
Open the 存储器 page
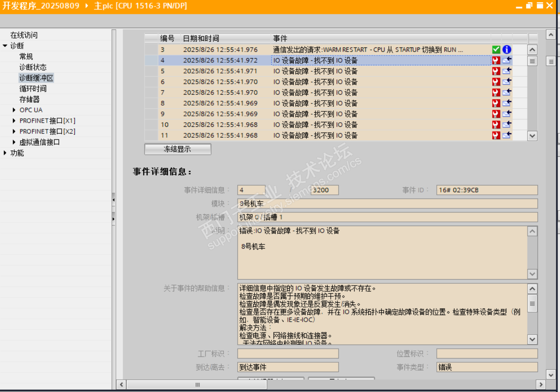[29, 99]
